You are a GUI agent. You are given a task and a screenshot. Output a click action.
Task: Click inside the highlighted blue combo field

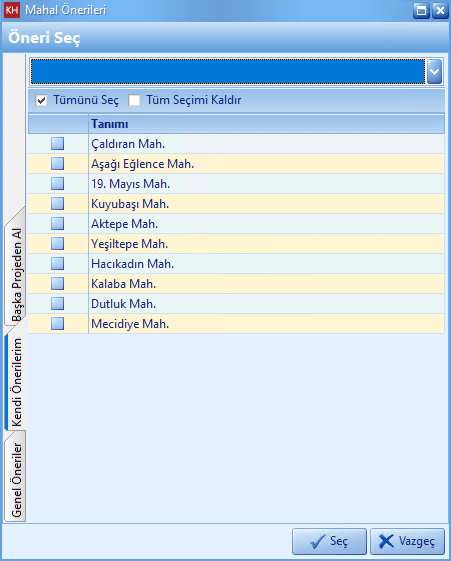coord(228,72)
